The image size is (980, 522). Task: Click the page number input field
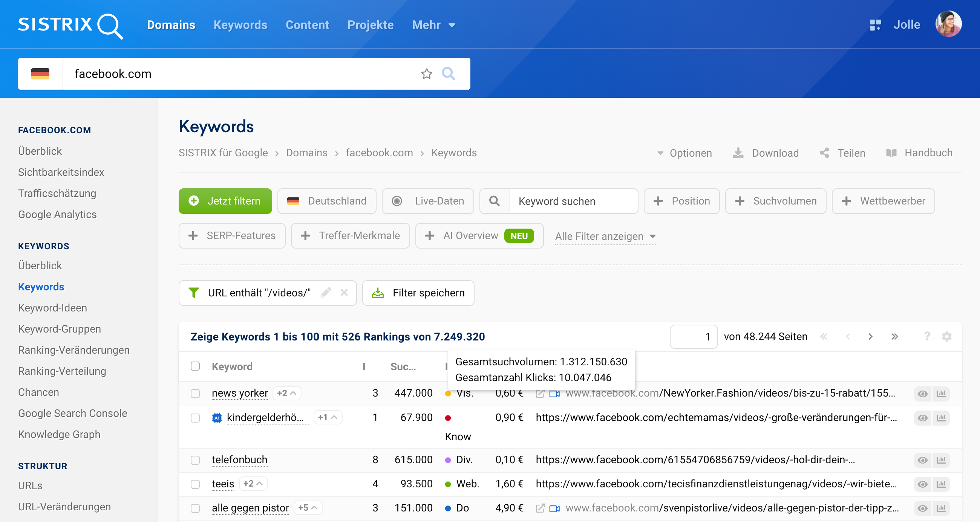pos(693,336)
